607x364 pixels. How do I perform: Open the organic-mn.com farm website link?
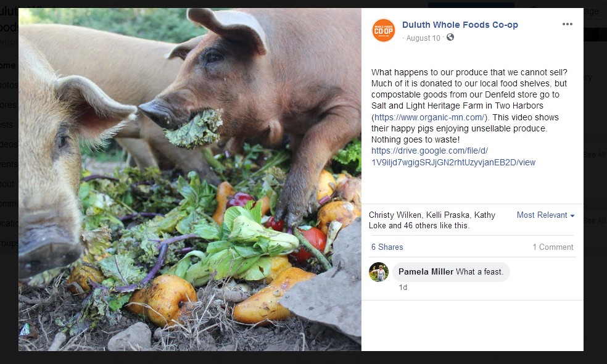pos(431,117)
